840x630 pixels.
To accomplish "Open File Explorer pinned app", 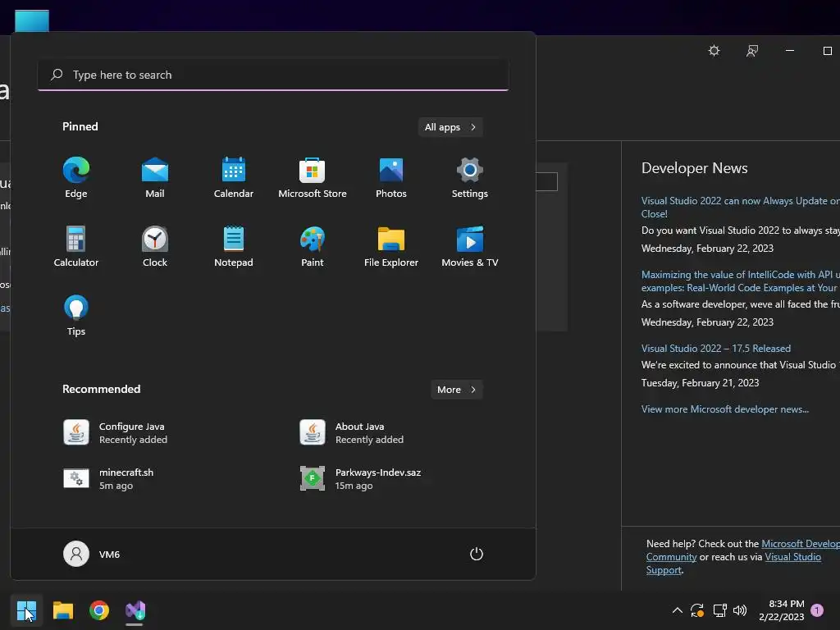I will [x=391, y=246].
